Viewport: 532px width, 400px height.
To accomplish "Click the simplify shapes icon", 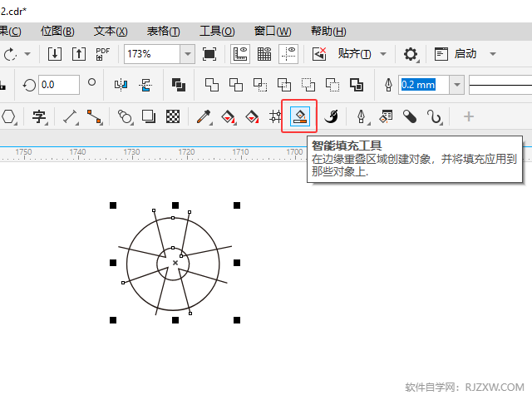I will 284,85.
